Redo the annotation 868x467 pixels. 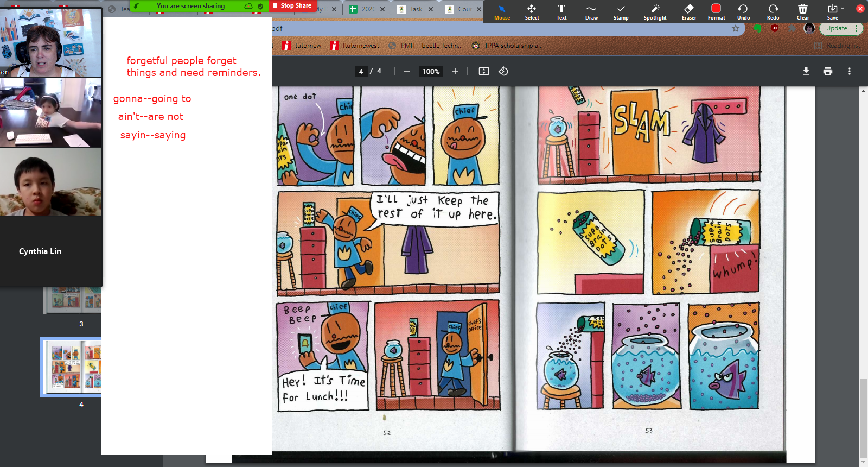pos(773,11)
